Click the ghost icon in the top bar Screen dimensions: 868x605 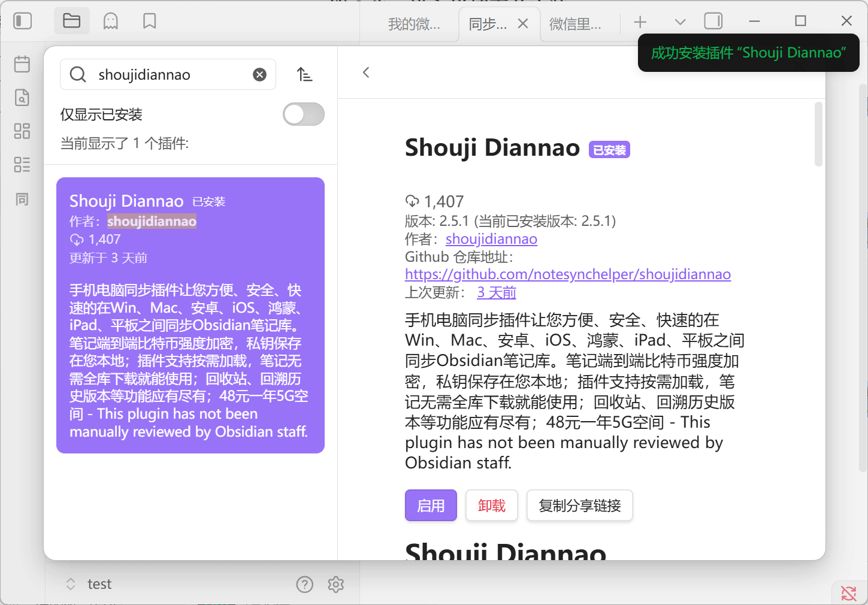click(111, 22)
